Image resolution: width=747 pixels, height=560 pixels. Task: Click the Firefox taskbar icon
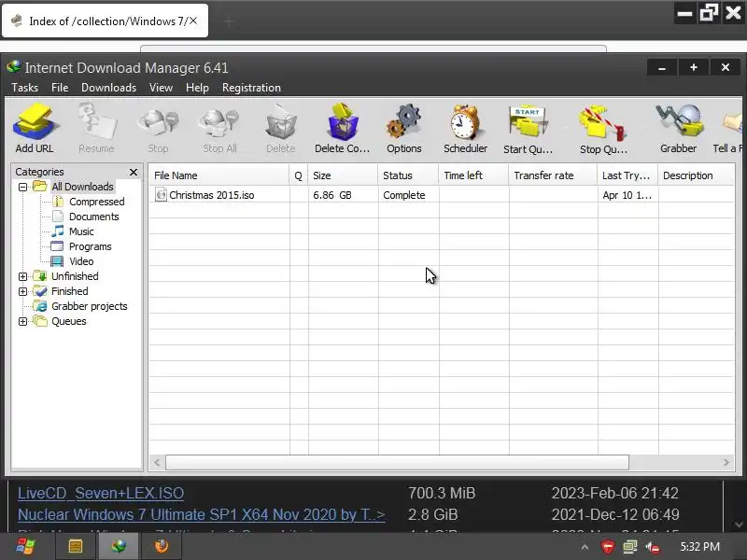click(x=162, y=546)
